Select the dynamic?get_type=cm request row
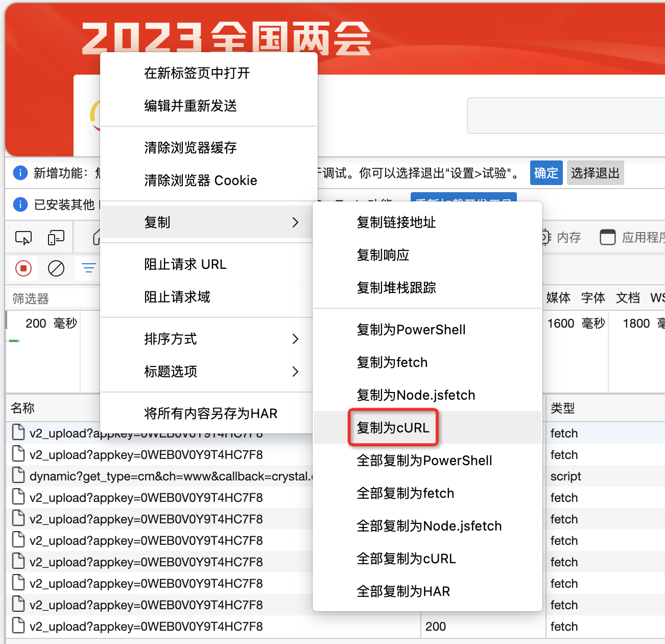665x644 pixels. pyautogui.click(x=169, y=476)
